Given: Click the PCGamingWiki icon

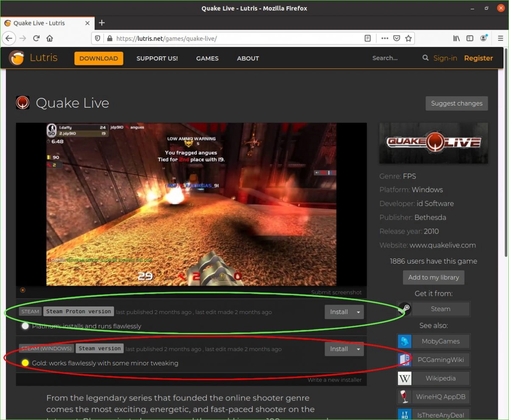Looking at the screenshot, I should pyautogui.click(x=404, y=360).
